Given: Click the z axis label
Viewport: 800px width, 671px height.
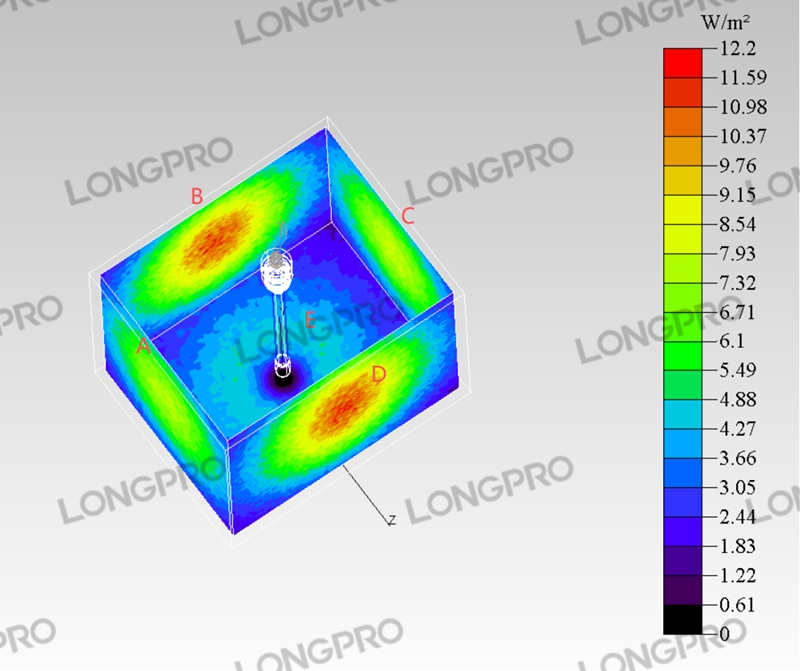Looking at the screenshot, I should pyautogui.click(x=393, y=519).
